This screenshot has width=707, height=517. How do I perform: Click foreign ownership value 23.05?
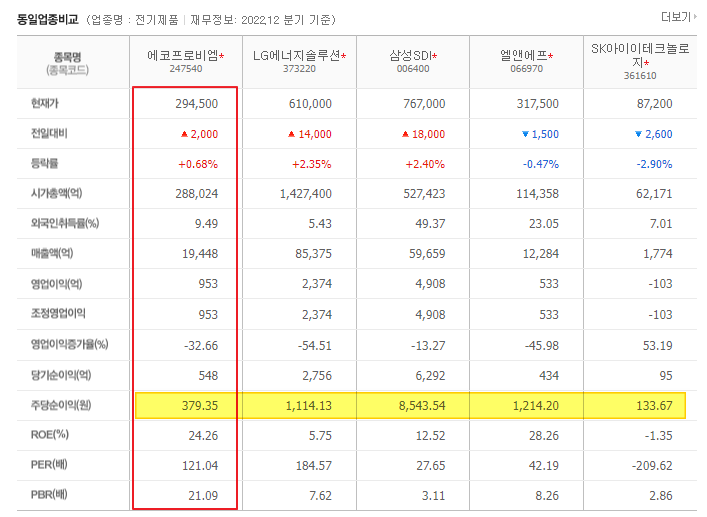click(544, 224)
